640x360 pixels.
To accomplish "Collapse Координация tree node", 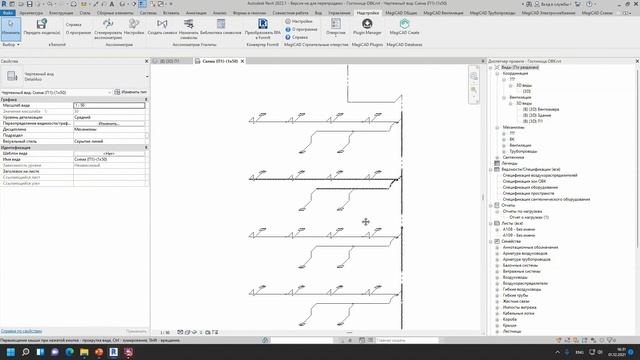I will (x=498, y=73).
